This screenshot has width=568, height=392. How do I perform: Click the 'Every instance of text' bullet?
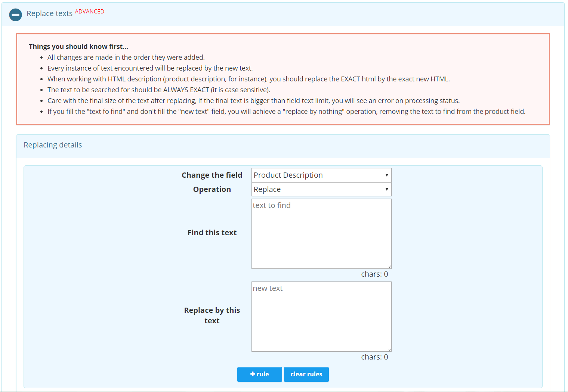(150, 68)
